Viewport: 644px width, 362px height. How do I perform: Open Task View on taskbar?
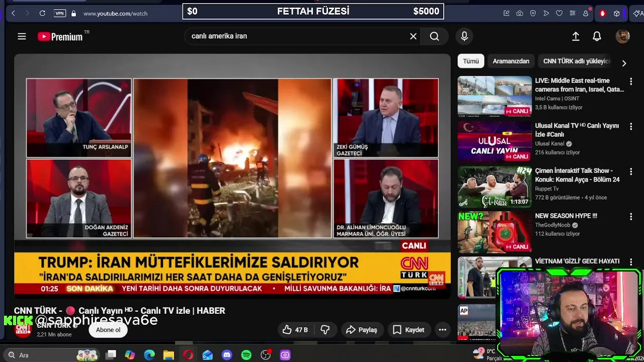point(111,355)
